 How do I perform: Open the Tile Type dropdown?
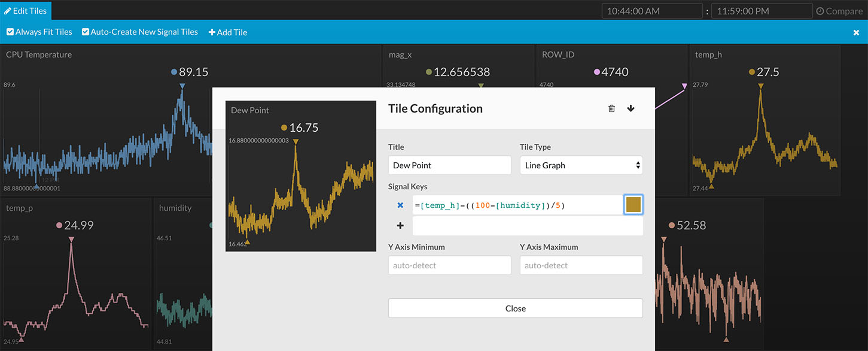581,165
